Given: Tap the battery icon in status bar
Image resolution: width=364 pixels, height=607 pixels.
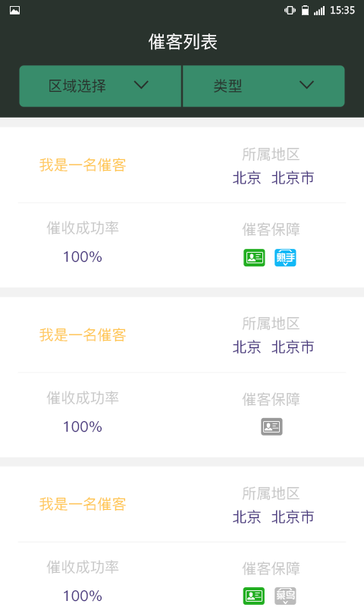Looking at the screenshot, I should (305, 11).
